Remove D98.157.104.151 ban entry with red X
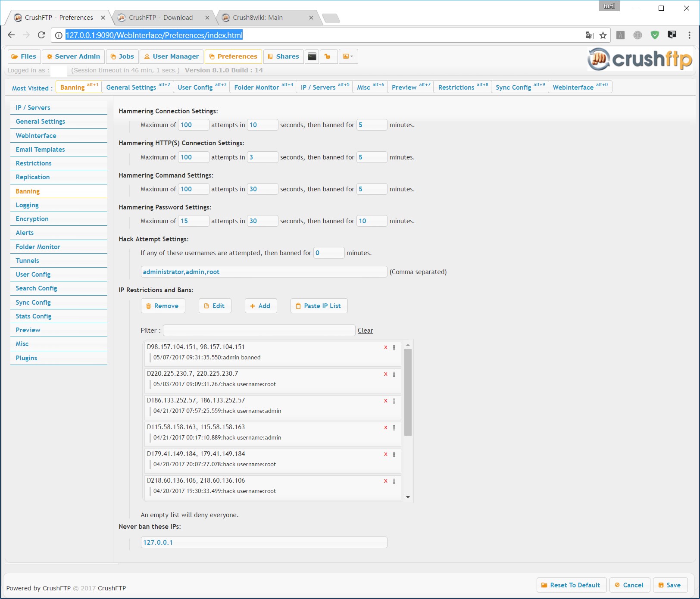 coord(386,347)
